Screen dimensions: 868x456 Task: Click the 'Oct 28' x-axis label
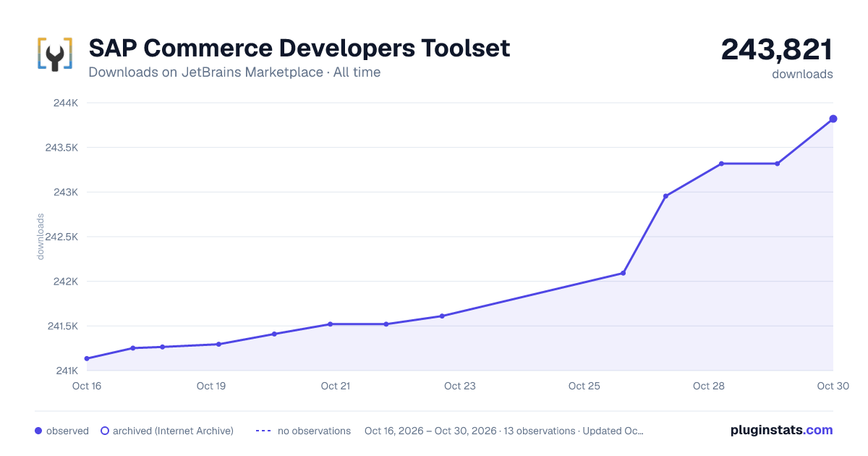(709, 386)
